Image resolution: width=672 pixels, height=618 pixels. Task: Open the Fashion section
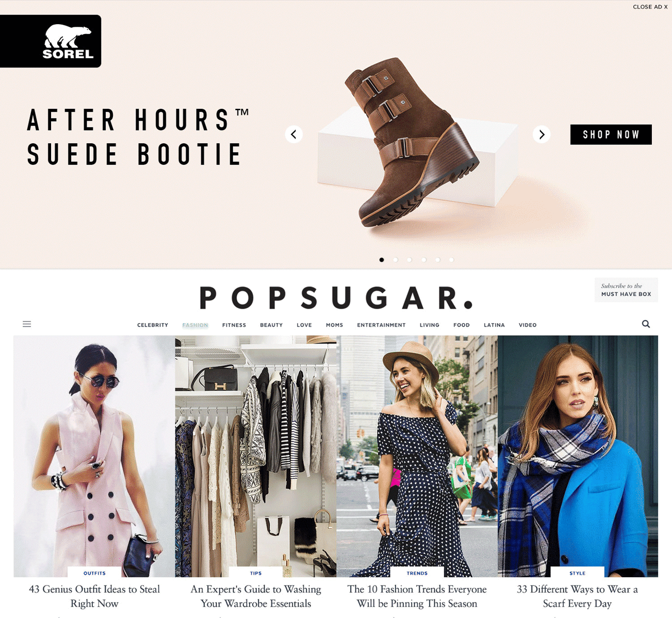(x=195, y=325)
